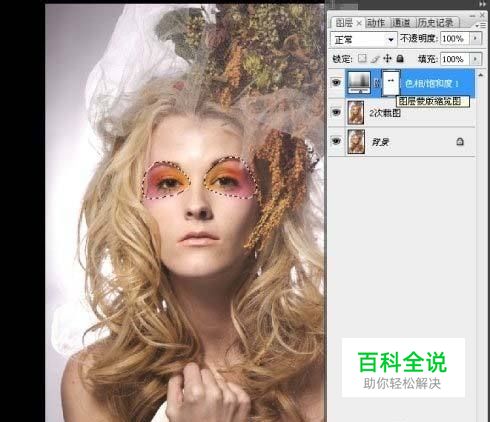Click the 2次截图 layer thumbnail
Viewport: 490px width, 422px height.
click(x=356, y=113)
